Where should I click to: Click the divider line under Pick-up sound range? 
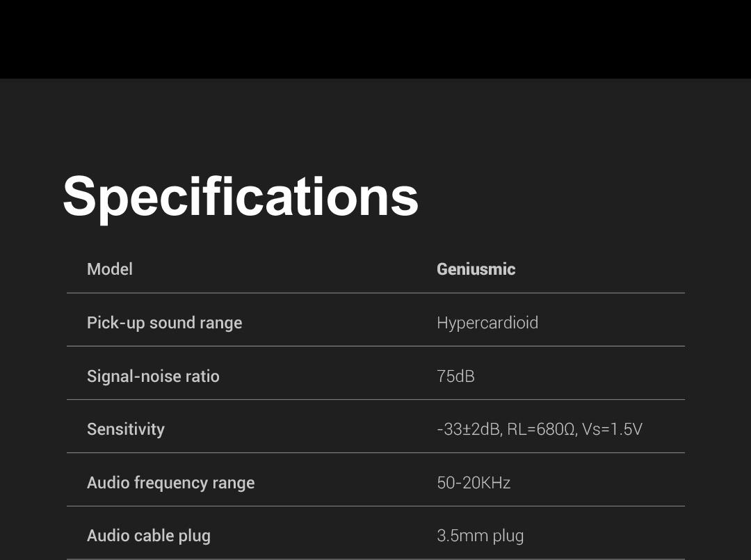(375, 346)
